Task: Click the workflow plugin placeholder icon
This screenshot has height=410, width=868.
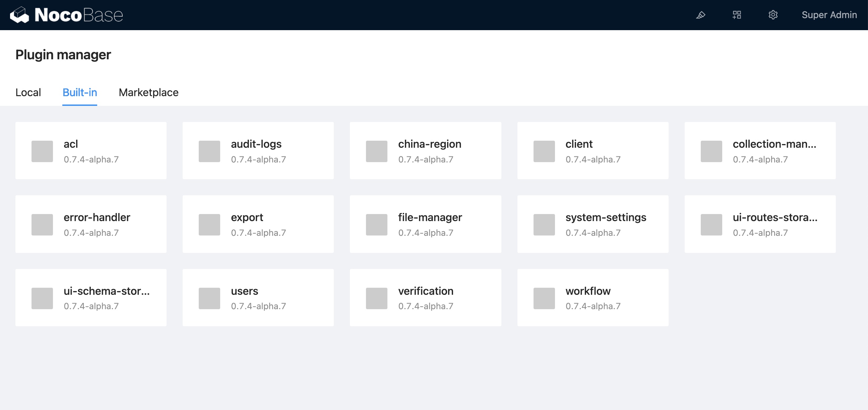Action: 544,298
